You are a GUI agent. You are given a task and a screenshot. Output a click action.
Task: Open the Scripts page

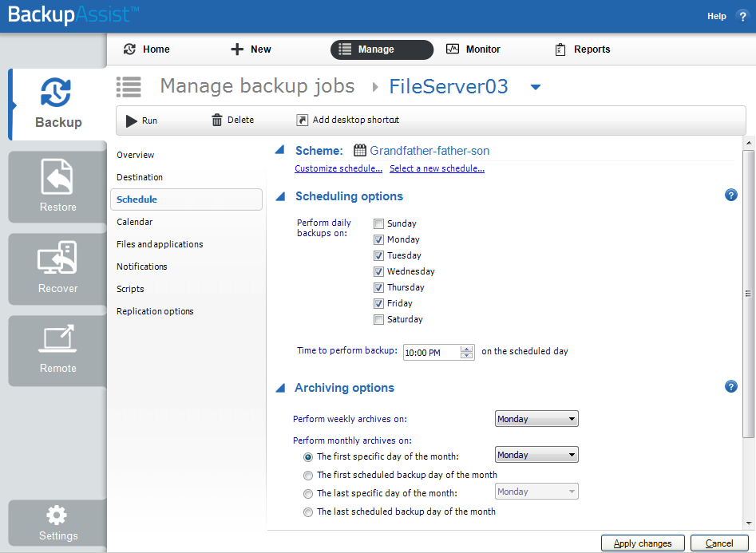tap(130, 289)
